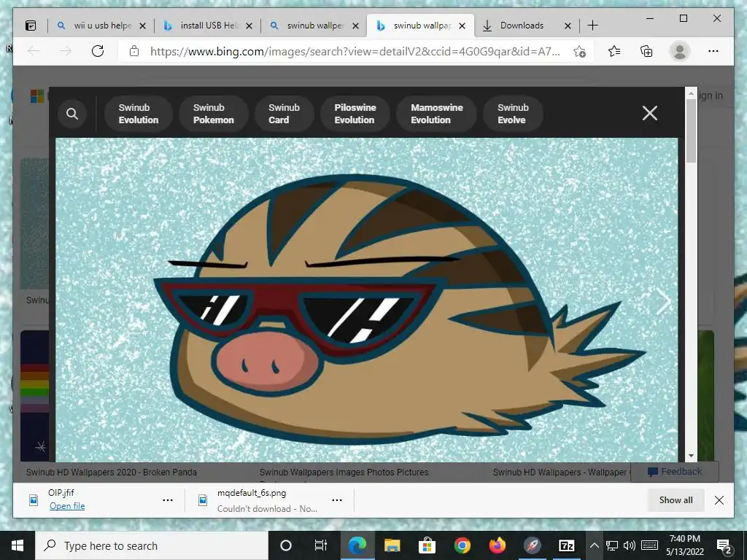Image resolution: width=747 pixels, height=560 pixels.
Task: Switch to the Downloads tab
Action: click(522, 26)
